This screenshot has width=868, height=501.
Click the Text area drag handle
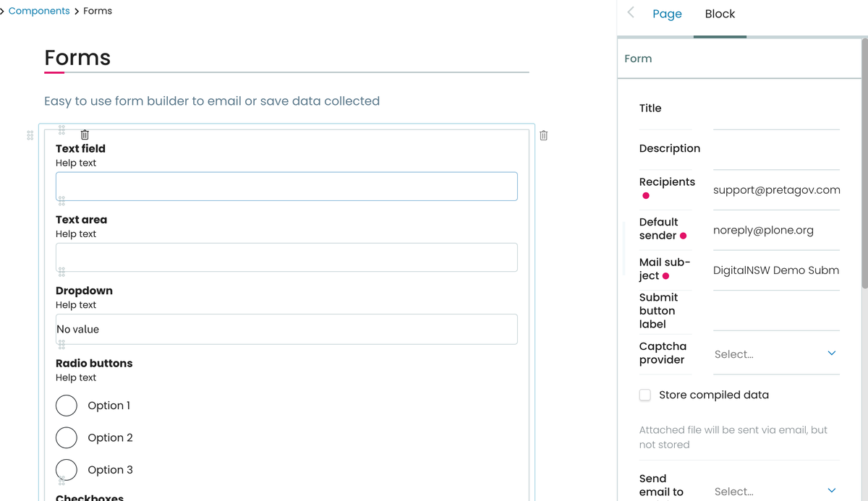pyautogui.click(x=61, y=201)
